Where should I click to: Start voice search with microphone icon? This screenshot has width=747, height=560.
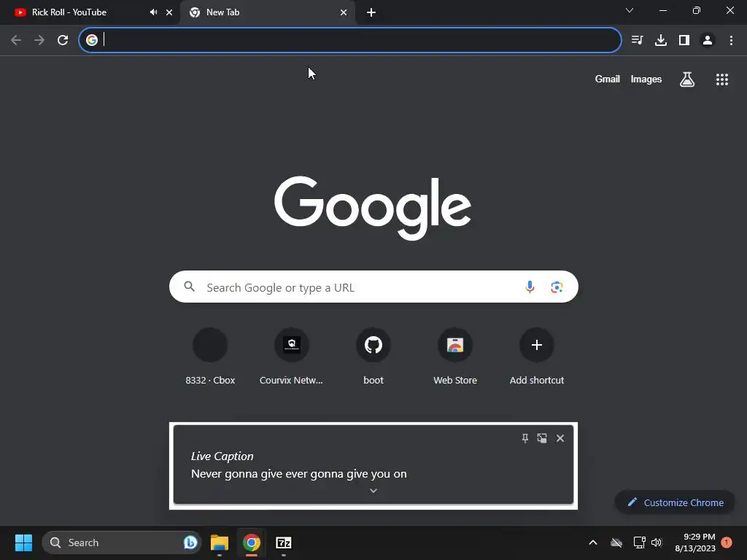[530, 287]
